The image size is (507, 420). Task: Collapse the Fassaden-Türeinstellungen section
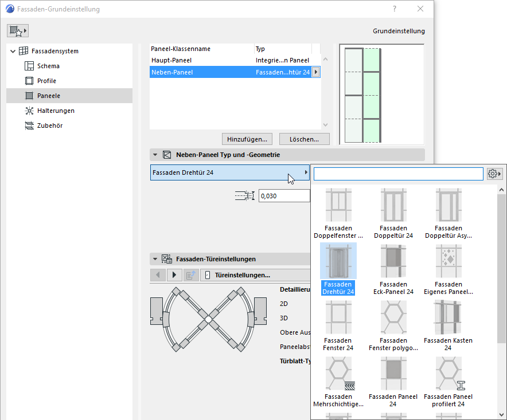[155, 259]
